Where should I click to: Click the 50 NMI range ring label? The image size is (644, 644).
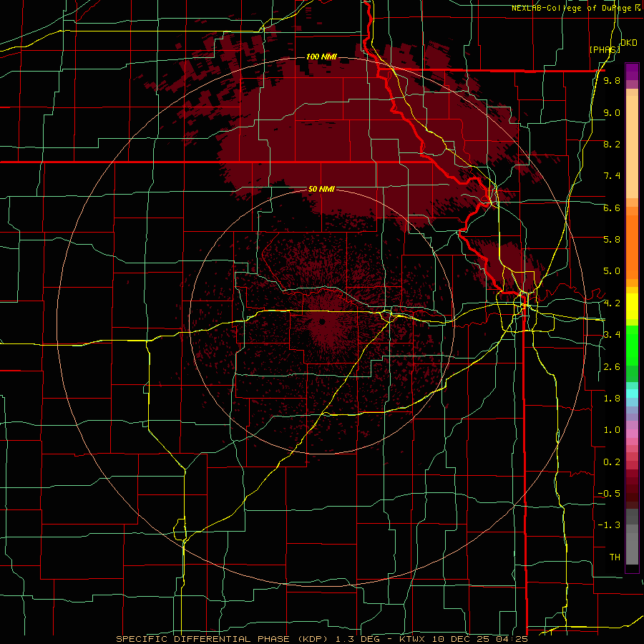[x=321, y=189]
